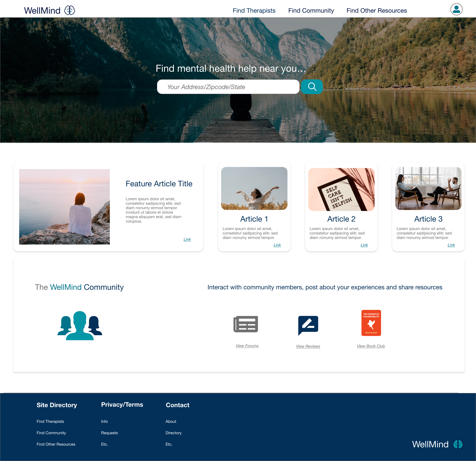Select the Find Community nav tab

[x=310, y=10]
